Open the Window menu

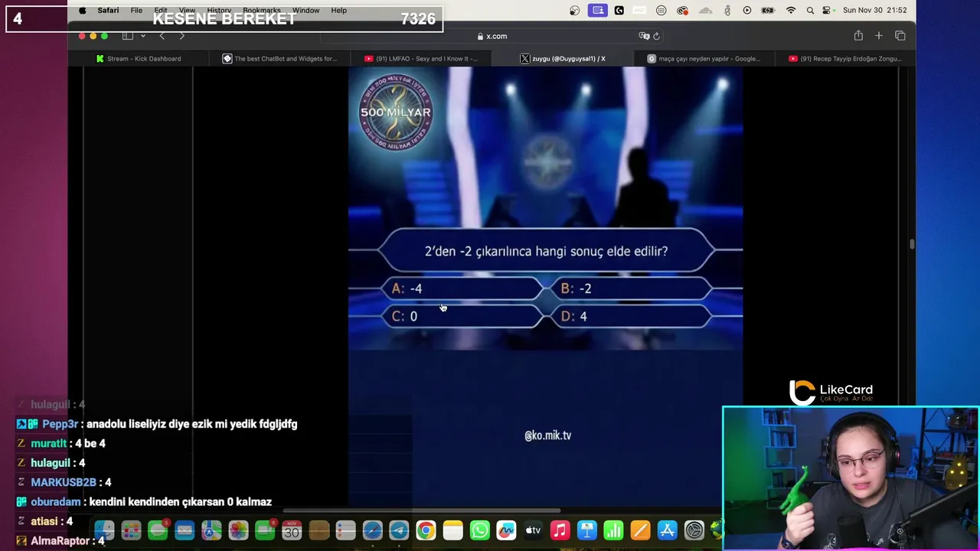tap(305, 11)
